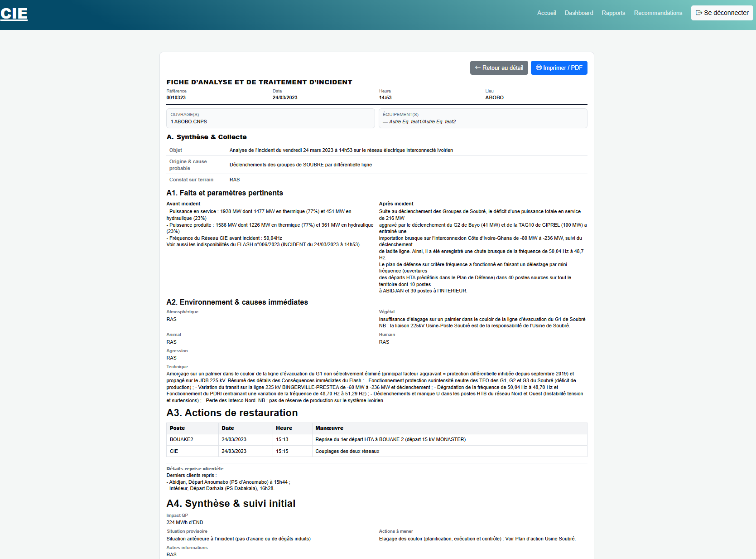Click the logout icon beside Se déconnecter

[x=699, y=13]
